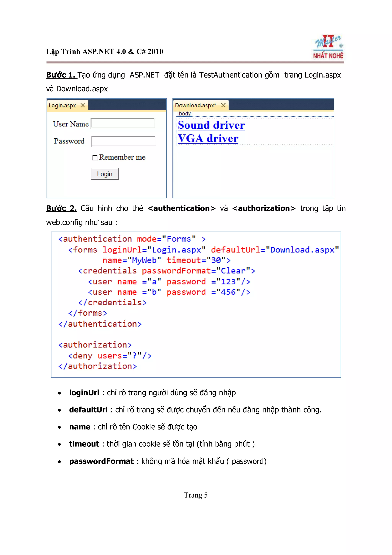Image resolution: width=392 pixels, height=555 pixels.
Task: Click the Login.aspx tab
Action: [62, 106]
